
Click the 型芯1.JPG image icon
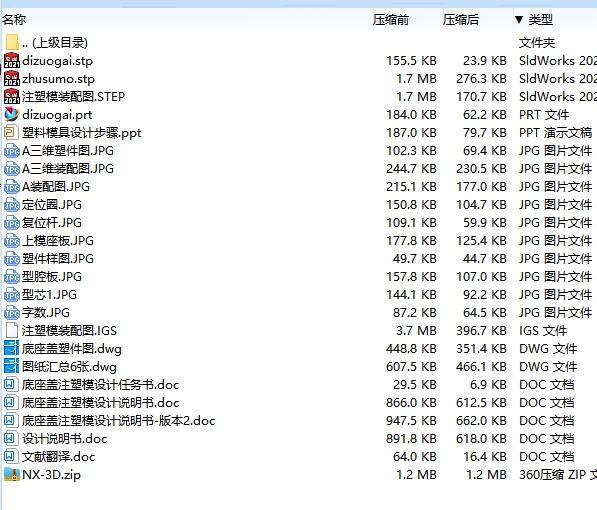pyautogui.click(x=12, y=294)
